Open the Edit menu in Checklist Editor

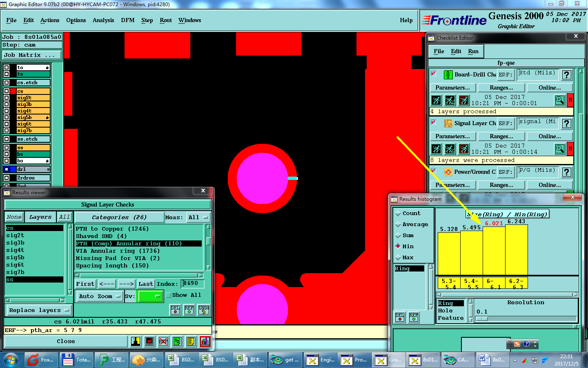coord(456,52)
